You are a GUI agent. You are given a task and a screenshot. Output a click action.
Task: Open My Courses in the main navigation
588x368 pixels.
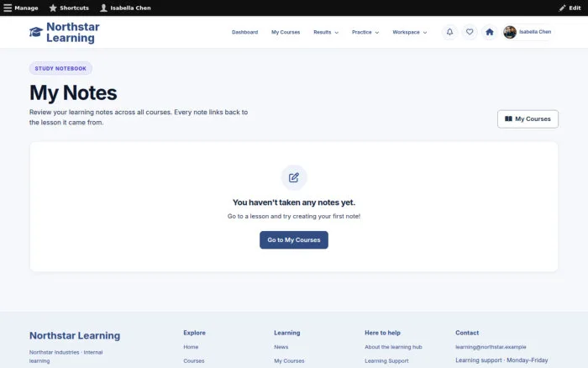pyautogui.click(x=286, y=32)
